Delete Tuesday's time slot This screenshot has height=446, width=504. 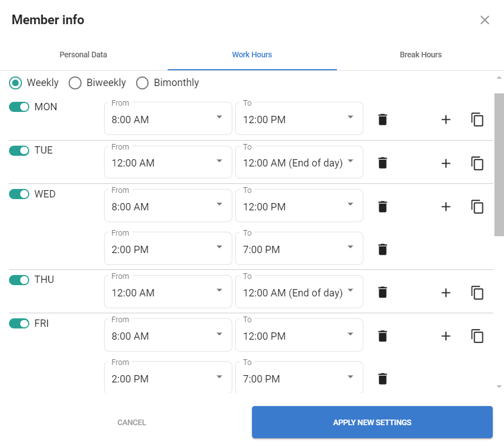click(x=382, y=163)
